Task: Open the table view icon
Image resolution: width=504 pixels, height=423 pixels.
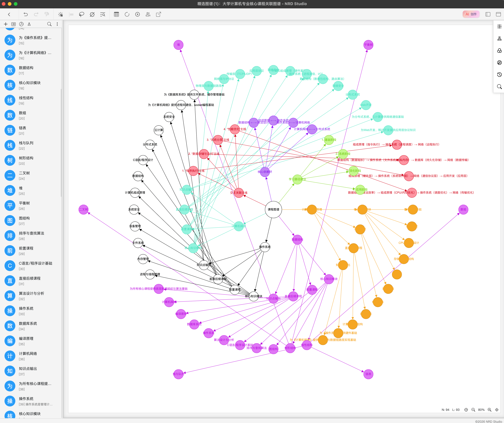Action: tap(116, 14)
